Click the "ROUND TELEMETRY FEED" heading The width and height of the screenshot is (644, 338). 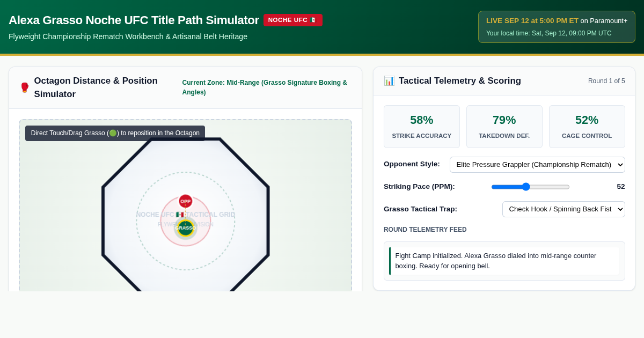[x=425, y=230]
